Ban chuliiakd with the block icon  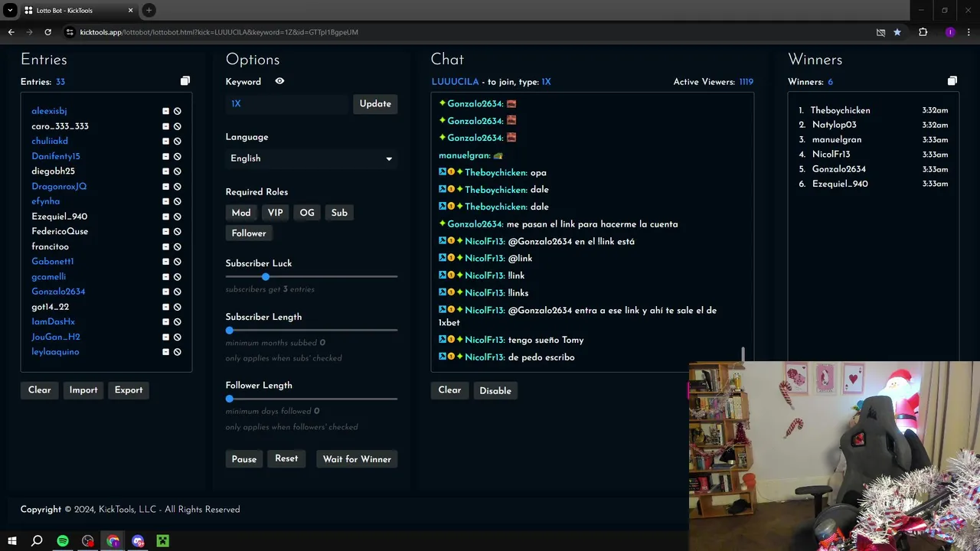click(177, 141)
